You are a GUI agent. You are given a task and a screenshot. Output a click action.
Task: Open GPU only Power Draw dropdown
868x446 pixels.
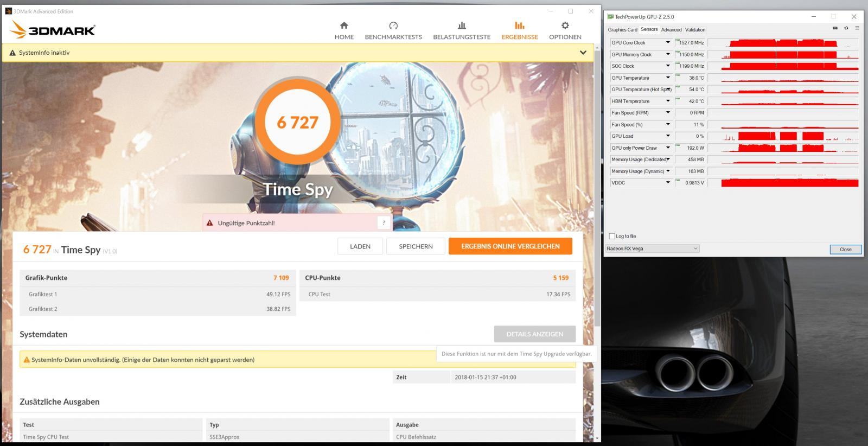click(x=668, y=148)
